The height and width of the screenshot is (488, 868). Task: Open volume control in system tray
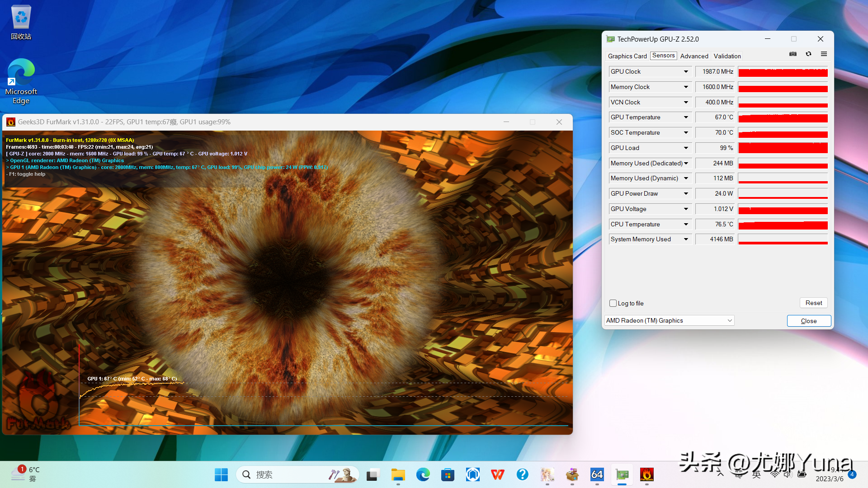(x=788, y=474)
